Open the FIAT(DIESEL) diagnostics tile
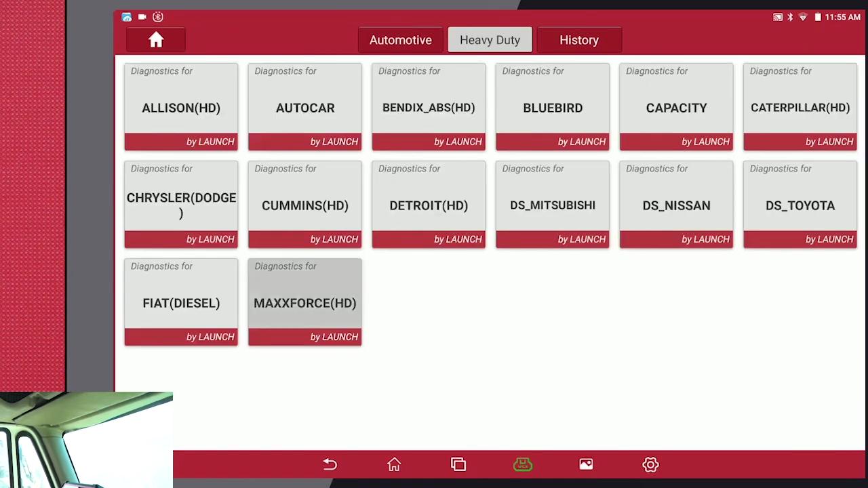The image size is (868, 488). 181,302
